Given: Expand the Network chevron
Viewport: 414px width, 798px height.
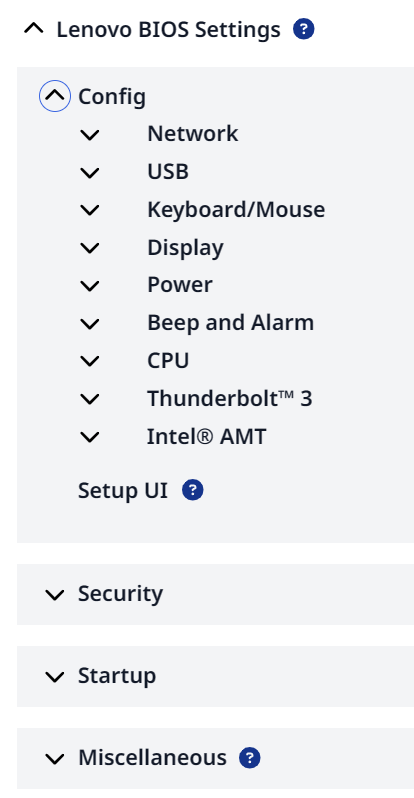Looking at the screenshot, I should tap(90, 135).
